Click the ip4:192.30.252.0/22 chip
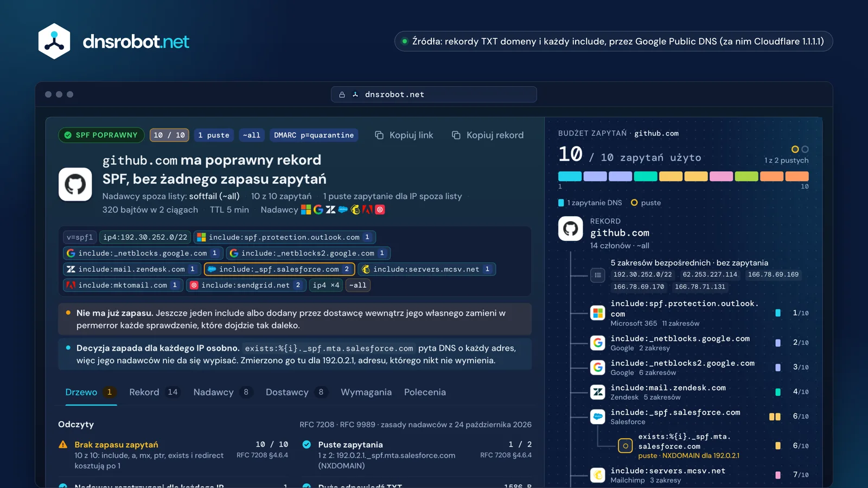Screen dimensions: 868x488 (x=145, y=237)
